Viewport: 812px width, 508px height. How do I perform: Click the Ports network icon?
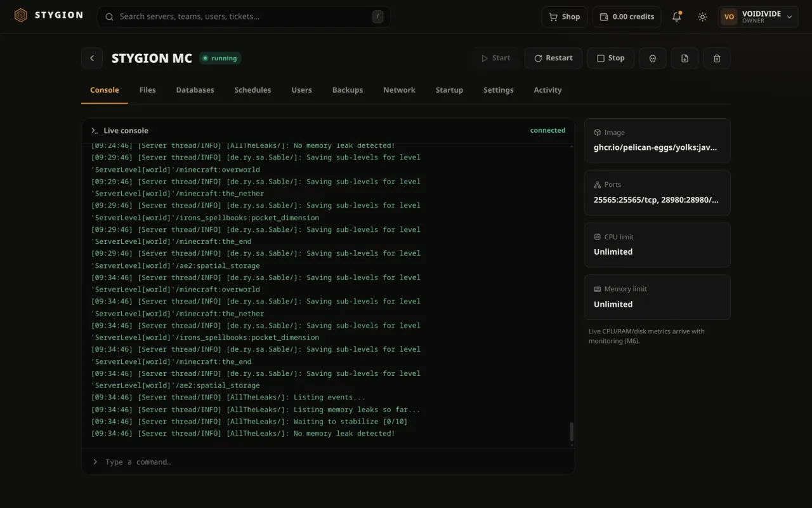pyautogui.click(x=597, y=185)
